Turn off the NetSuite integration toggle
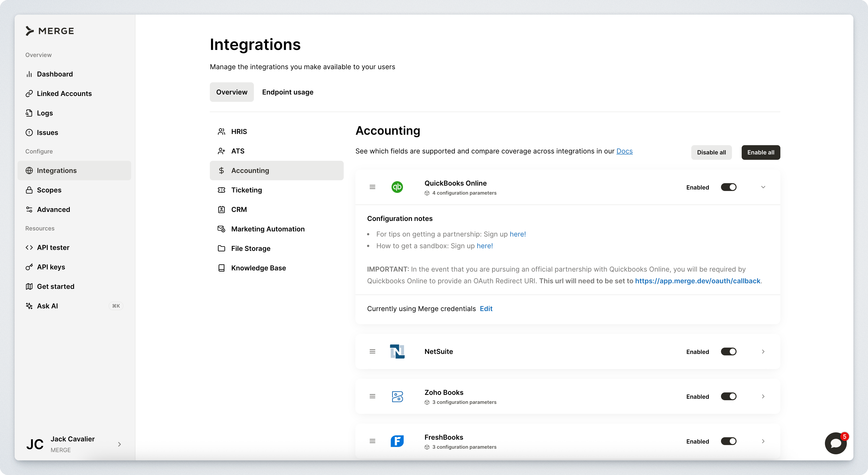 click(729, 351)
